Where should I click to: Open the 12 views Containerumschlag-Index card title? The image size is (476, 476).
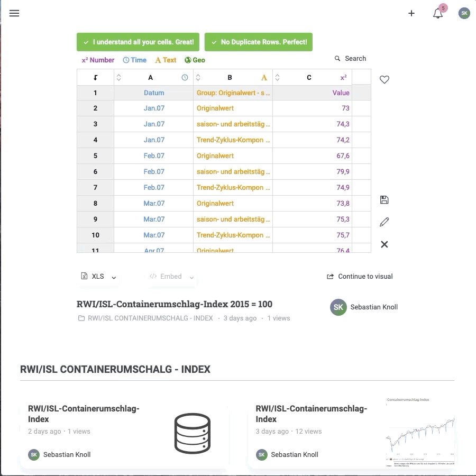pos(312,414)
